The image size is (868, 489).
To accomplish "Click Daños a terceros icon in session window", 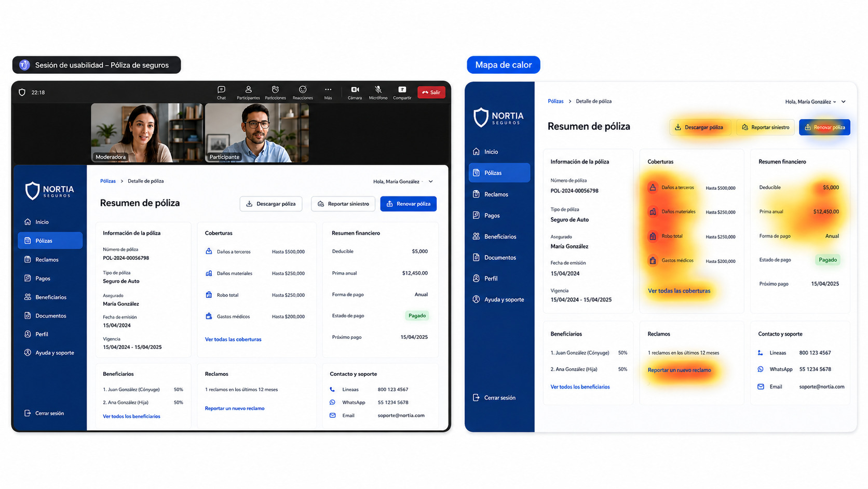I will (209, 252).
